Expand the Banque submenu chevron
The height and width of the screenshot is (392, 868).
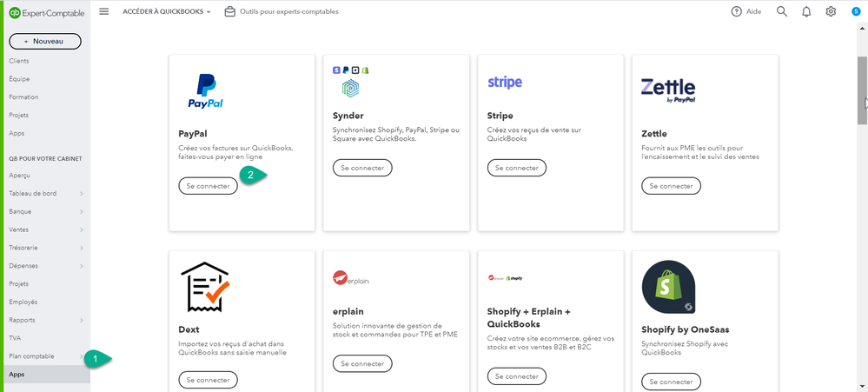82,211
